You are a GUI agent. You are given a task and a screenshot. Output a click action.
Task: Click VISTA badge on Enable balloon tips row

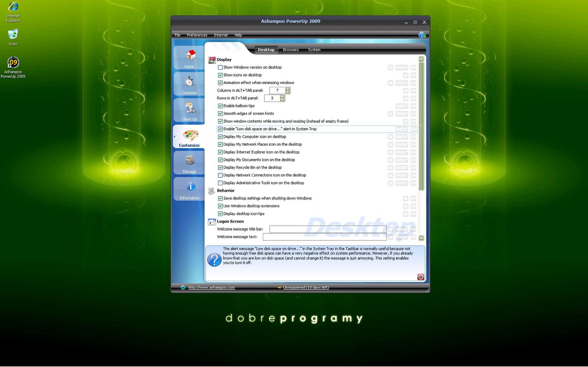click(402, 106)
